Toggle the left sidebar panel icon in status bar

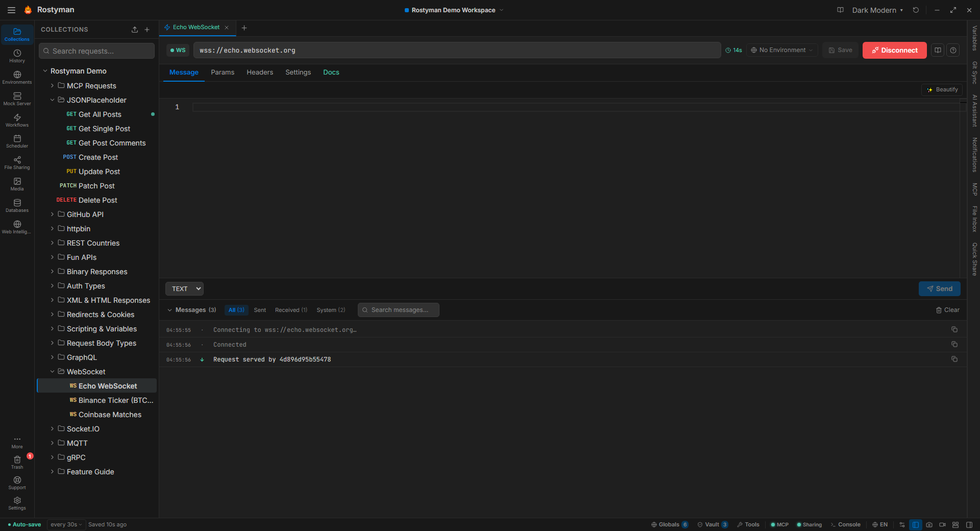[916, 524]
